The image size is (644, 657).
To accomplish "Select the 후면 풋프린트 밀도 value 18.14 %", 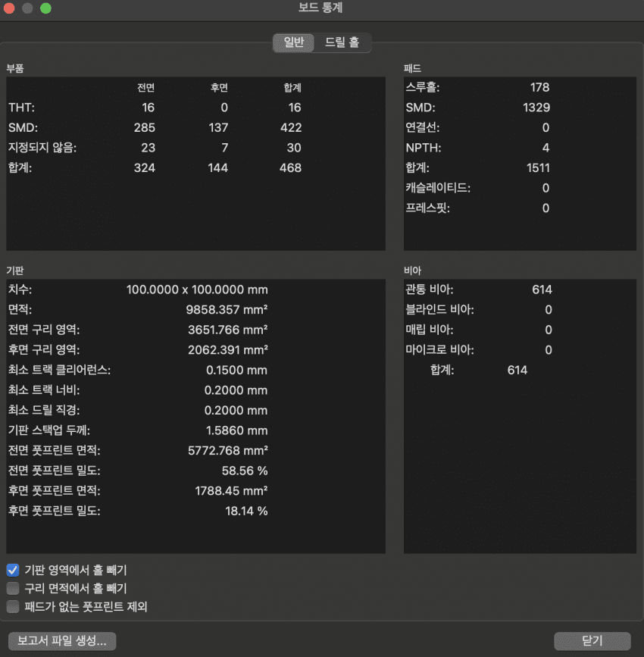I will coord(246,511).
